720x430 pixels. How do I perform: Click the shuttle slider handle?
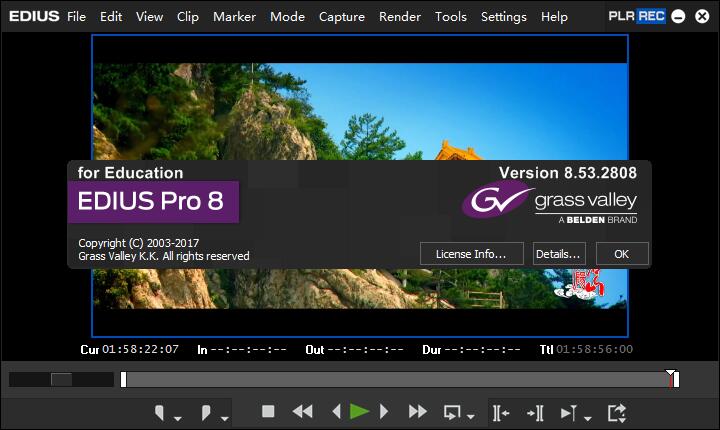[62, 379]
